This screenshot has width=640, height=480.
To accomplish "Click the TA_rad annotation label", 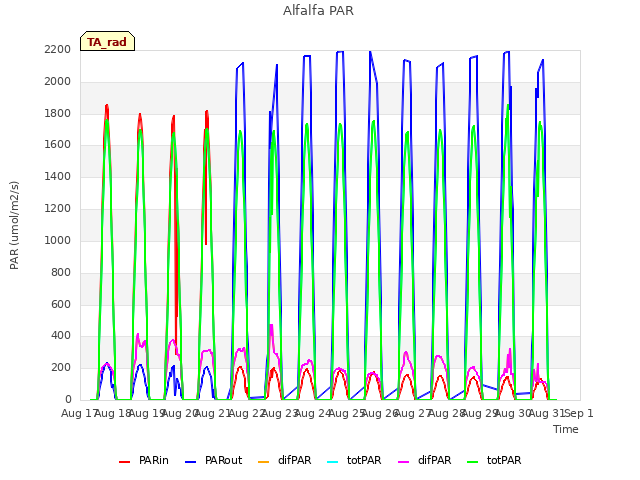I will (107, 42).
